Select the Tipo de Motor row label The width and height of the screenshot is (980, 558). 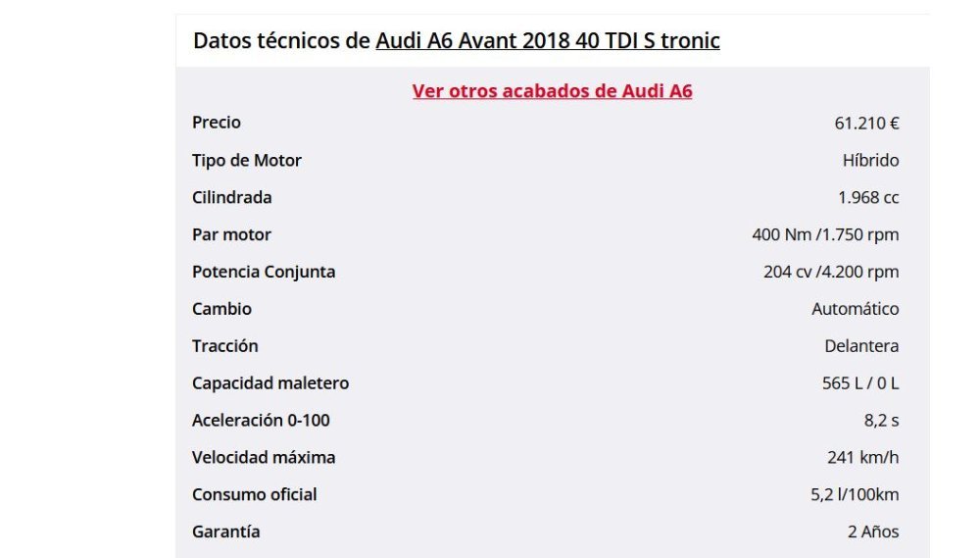pyautogui.click(x=247, y=160)
